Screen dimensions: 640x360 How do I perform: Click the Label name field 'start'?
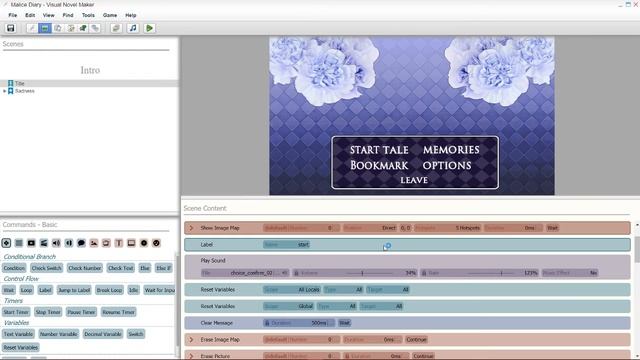pos(287,245)
